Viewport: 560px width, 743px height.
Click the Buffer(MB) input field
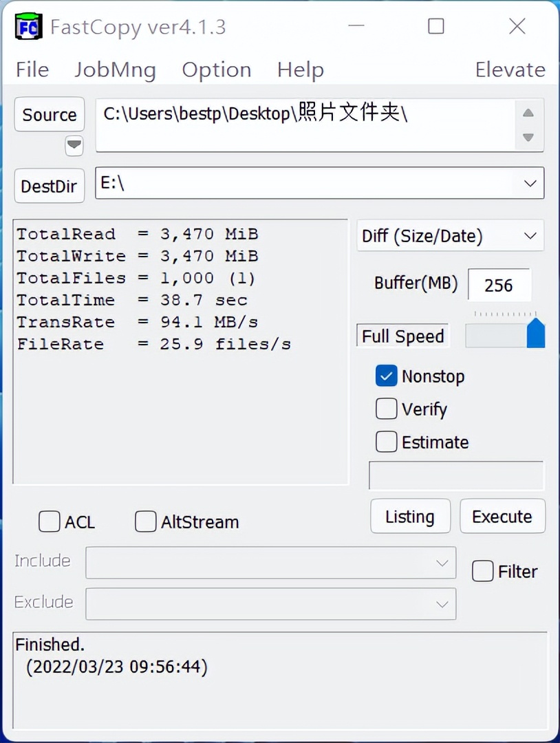click(499, 284)
